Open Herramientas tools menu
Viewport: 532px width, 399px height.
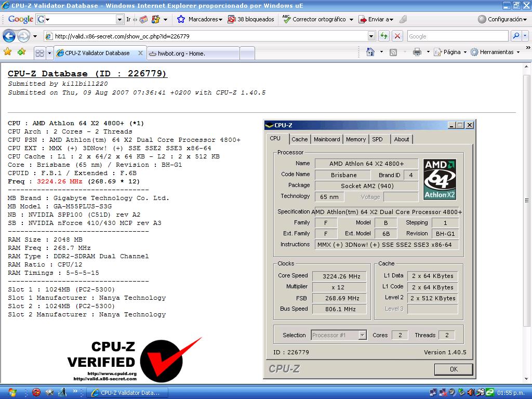495,52
